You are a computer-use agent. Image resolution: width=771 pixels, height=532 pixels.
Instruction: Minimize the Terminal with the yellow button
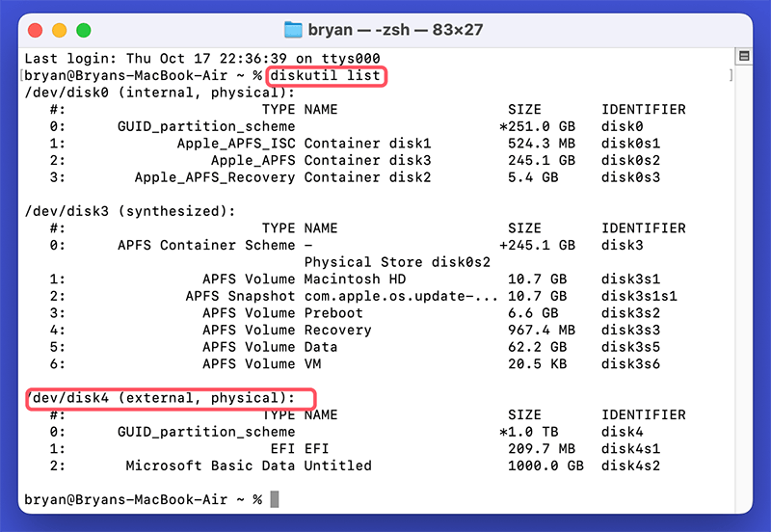(x=60, y=30)
